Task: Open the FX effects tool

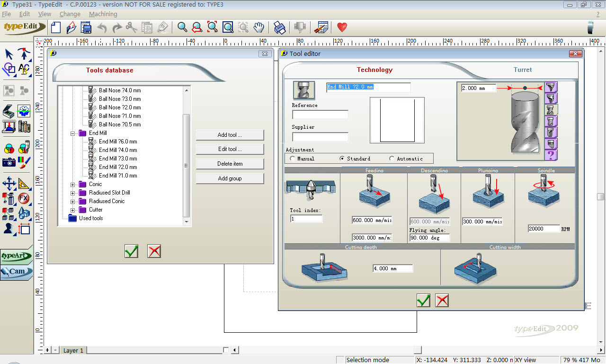Action: click(x=24, y=198)
